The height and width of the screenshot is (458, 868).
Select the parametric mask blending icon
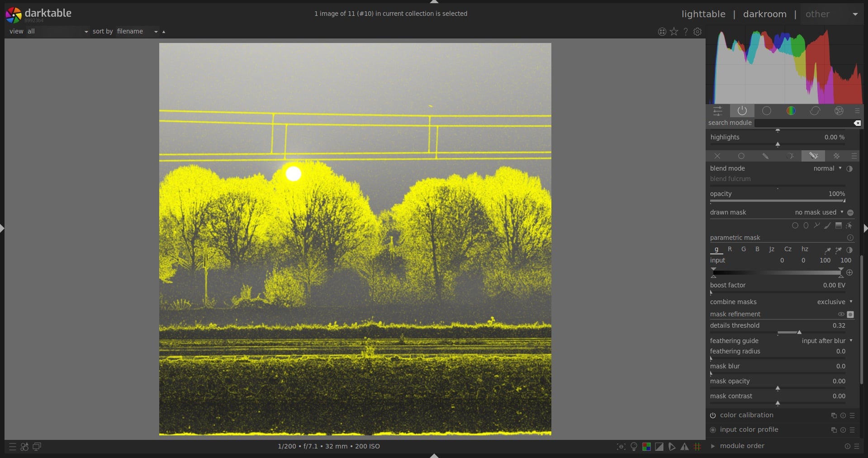click(x=789, y=156)
